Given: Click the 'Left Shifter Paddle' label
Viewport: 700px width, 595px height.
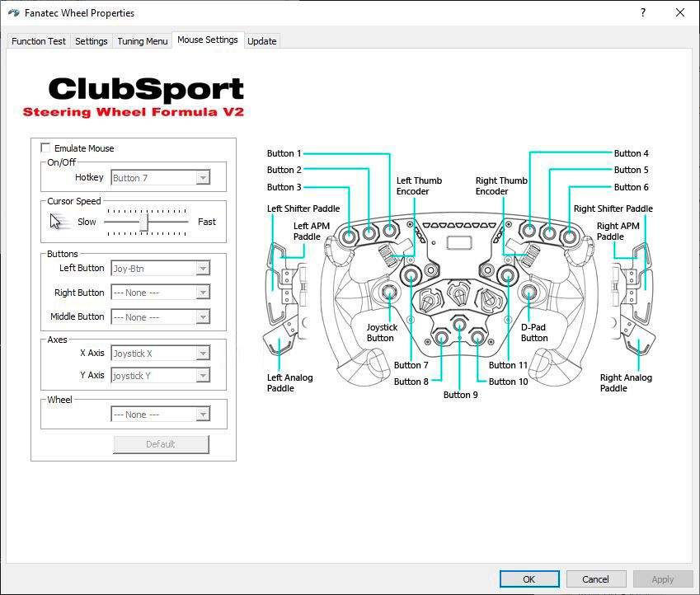Looking at the screenshot, I should click(303, 208).
